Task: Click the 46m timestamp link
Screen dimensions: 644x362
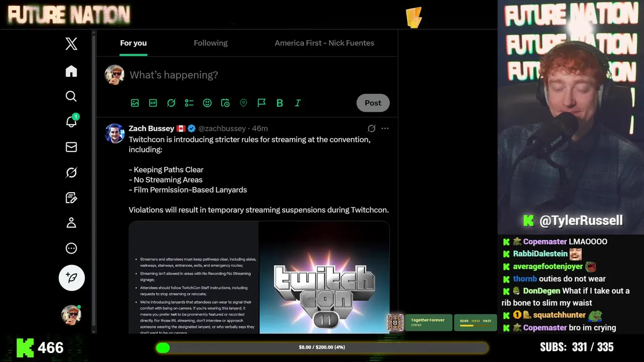Action: [260, 129]
